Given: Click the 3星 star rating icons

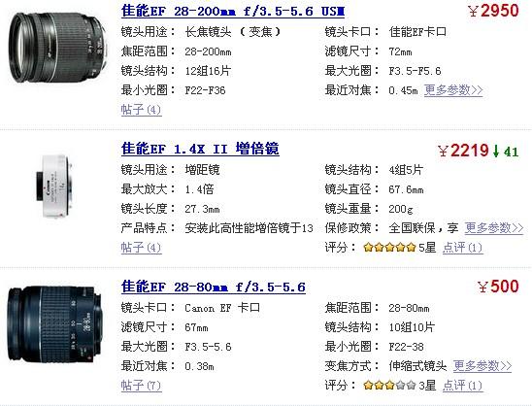Looking at the screenshot, I should 389,385.
